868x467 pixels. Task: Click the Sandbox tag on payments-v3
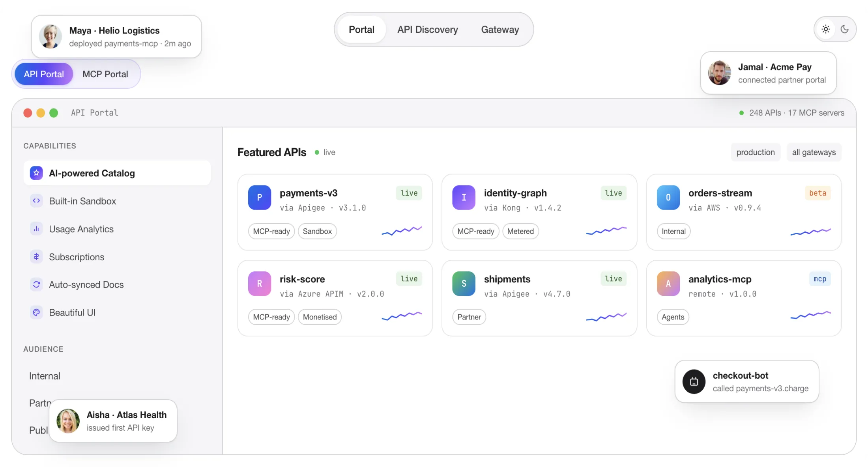317,231
